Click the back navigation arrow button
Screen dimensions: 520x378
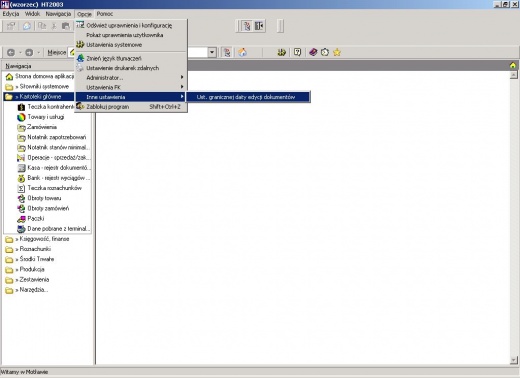[11, 52]
